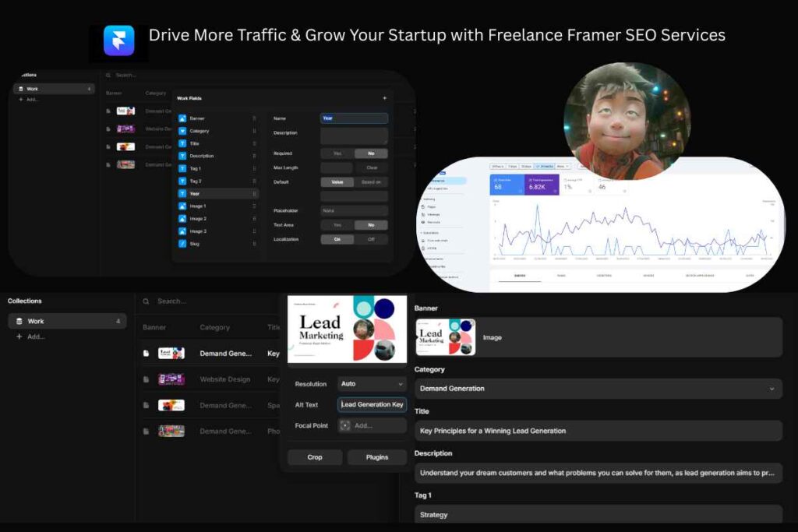The height and width of the screenshot is (532, 798).
Task: Click the database icon beside the Work collection
Action: [x=19, y=321]
